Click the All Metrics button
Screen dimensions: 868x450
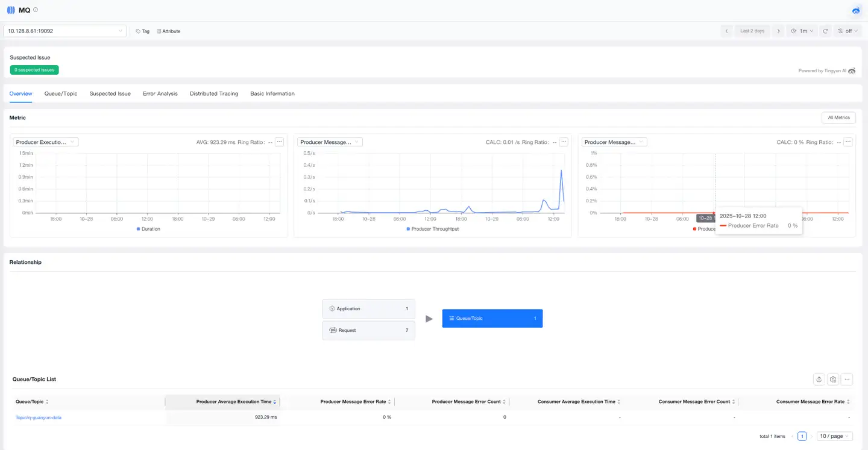(838, 117)
